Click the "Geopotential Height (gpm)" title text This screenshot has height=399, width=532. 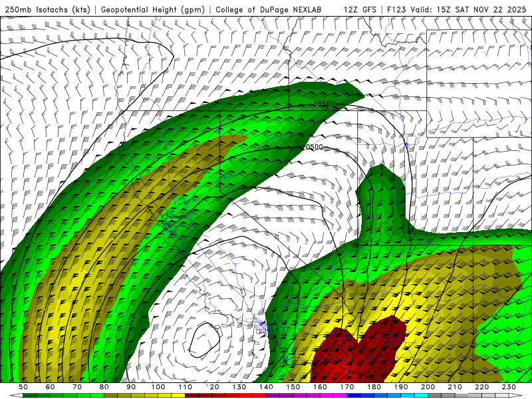click(153, 10)
